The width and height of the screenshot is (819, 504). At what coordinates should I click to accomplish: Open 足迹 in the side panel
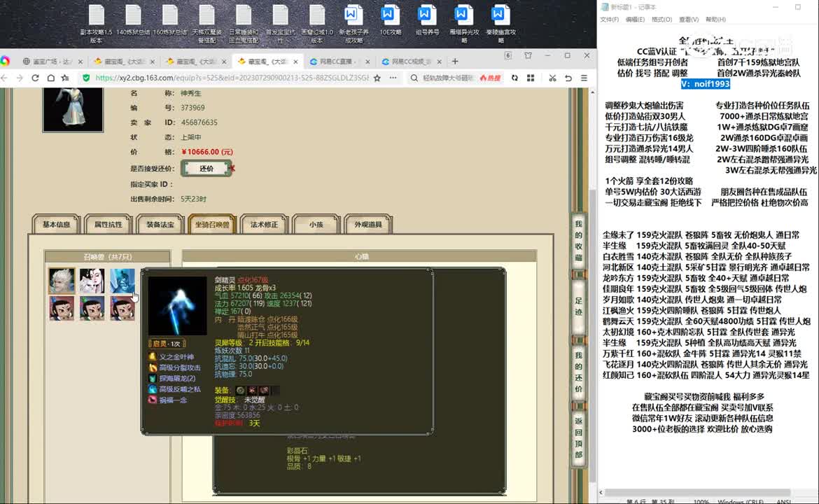click(579, 306)
